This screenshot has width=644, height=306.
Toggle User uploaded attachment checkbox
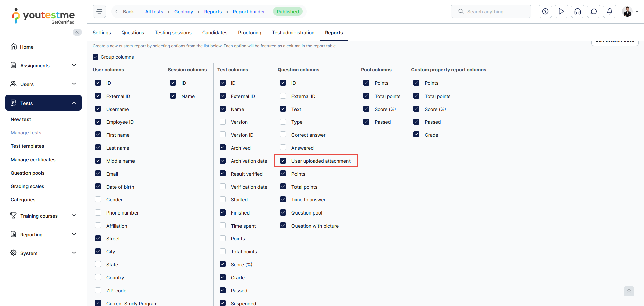coord(283,161)
